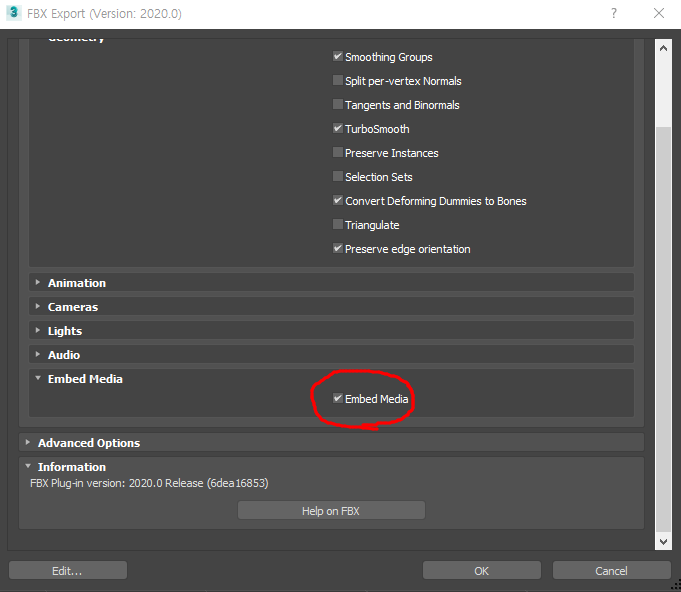This screenshot has width=681, height=592.
Task: Click the Edit... button
Action: click(68, 570)
